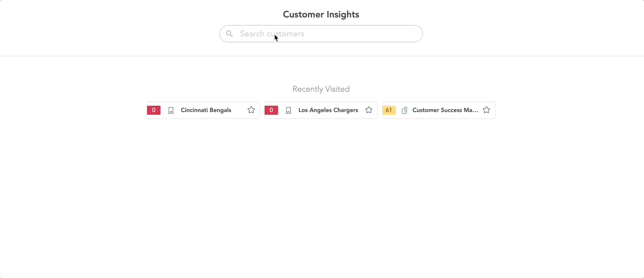Viewport: 644px width, 278px height.
Task: Select the Cincinnati Bengals card
Action: (203, 110)
